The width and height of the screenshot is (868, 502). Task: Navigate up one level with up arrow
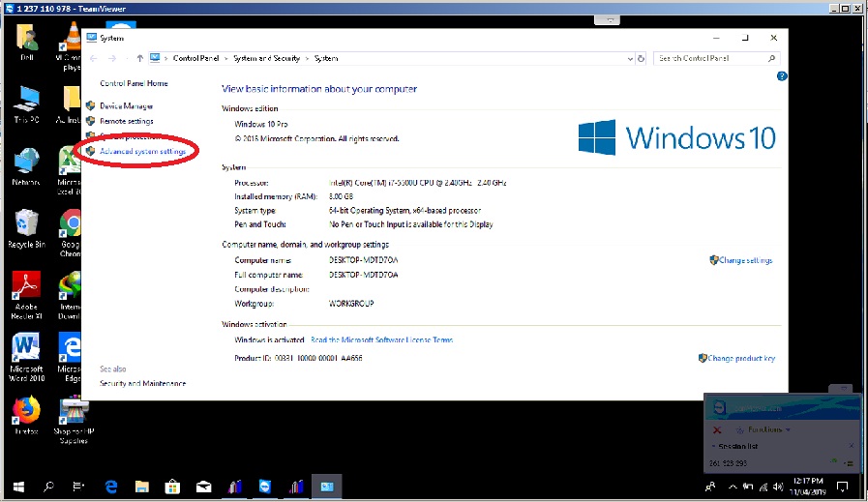click(140, 59)
